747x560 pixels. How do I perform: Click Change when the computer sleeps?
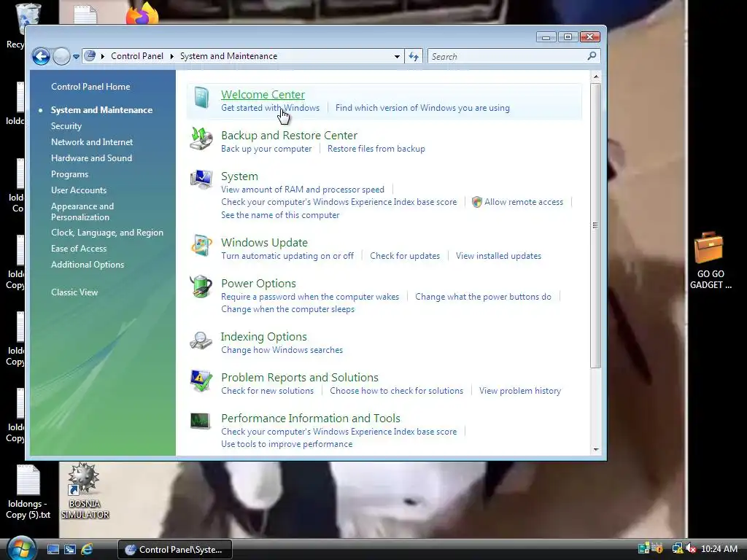point(287,309)
